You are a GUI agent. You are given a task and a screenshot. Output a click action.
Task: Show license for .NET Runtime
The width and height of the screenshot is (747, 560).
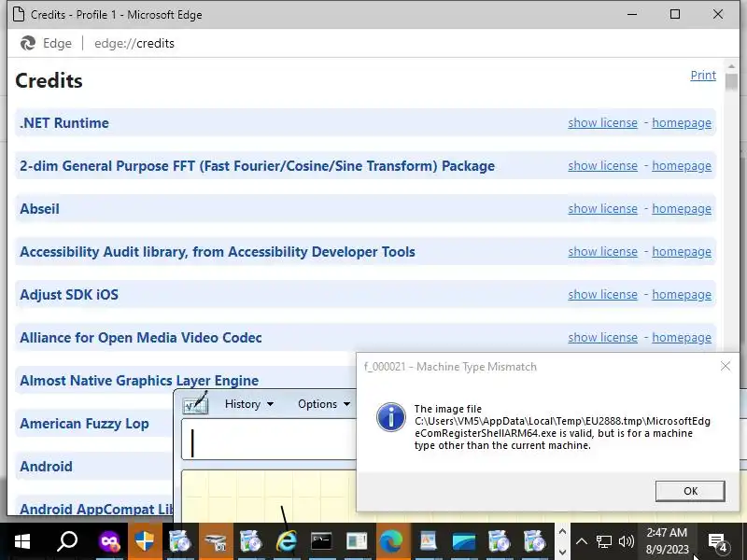[602, 123]
